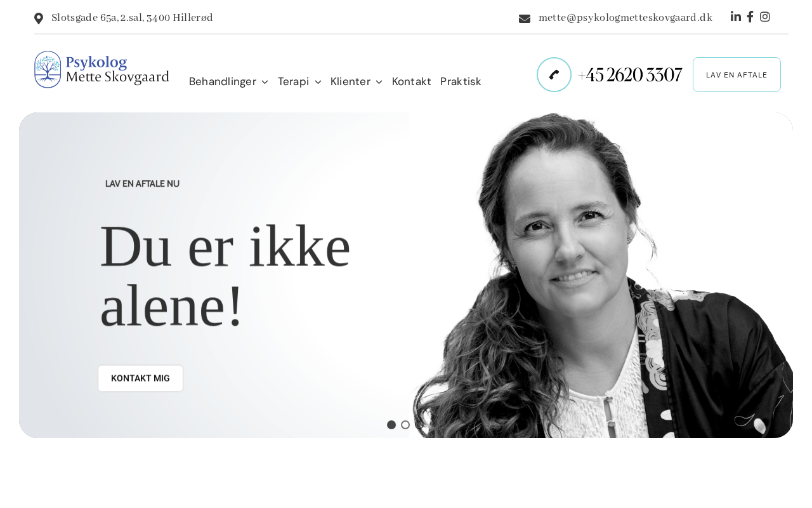Click the portrait photo of the psychologist
812x508 pixels.
click(601, 276)
